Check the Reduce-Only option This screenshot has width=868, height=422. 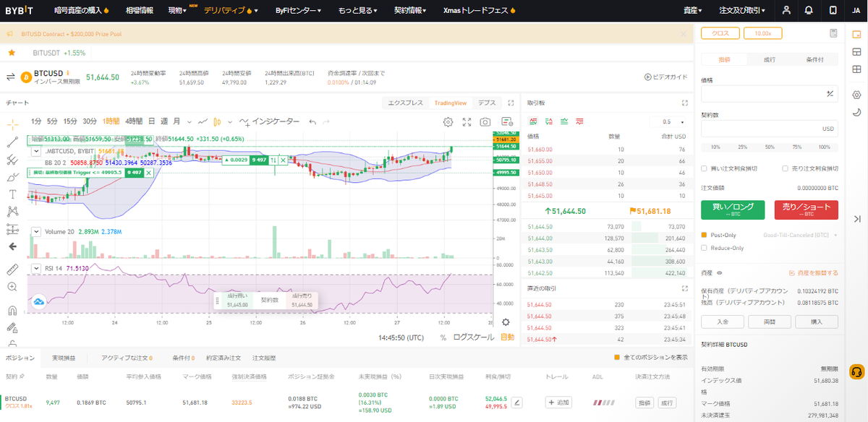(x=704, y=248)
